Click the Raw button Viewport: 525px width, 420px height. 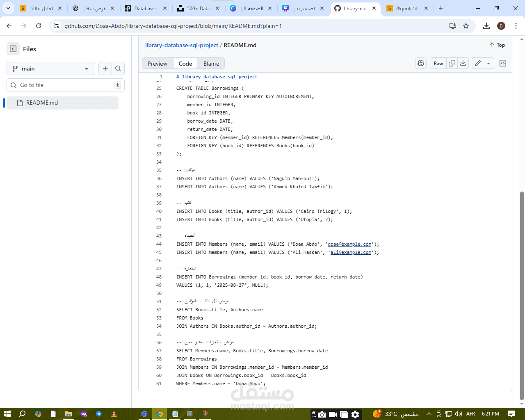(438, 63)
